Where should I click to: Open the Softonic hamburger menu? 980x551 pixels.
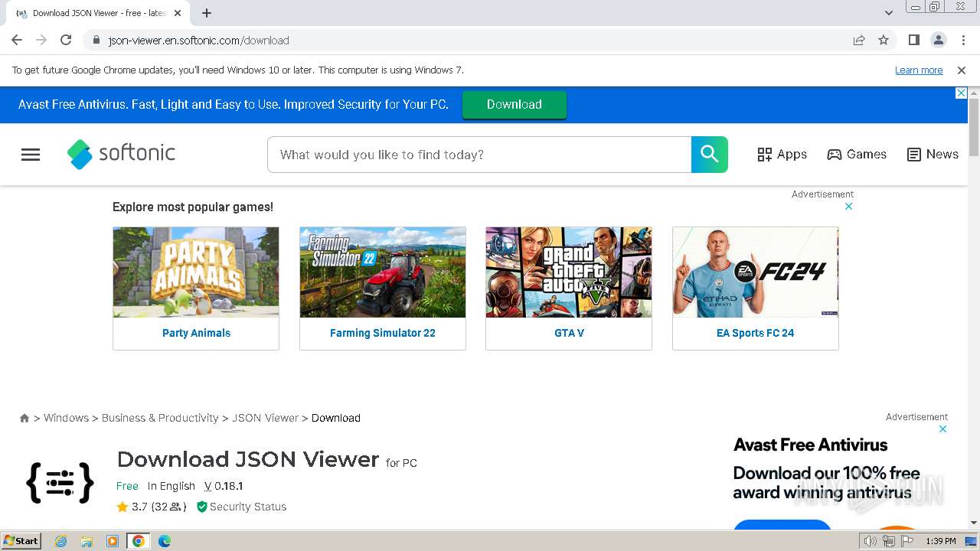tap(31, 155)
